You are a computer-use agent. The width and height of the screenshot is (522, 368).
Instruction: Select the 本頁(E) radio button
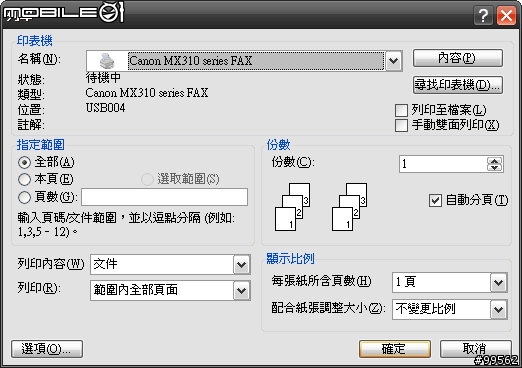(24, 180)
